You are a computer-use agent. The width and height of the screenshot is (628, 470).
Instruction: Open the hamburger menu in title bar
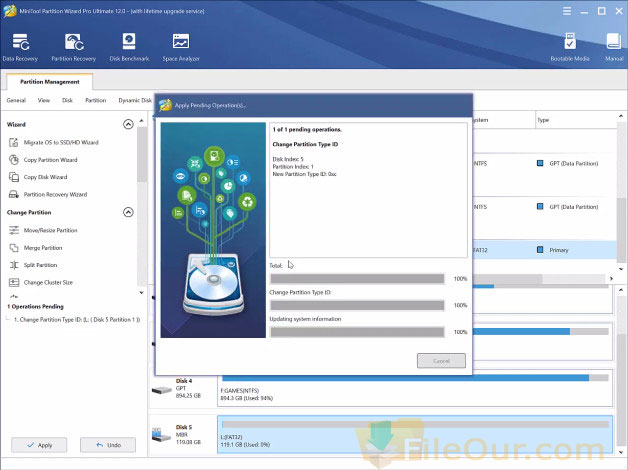pos(567,11)
